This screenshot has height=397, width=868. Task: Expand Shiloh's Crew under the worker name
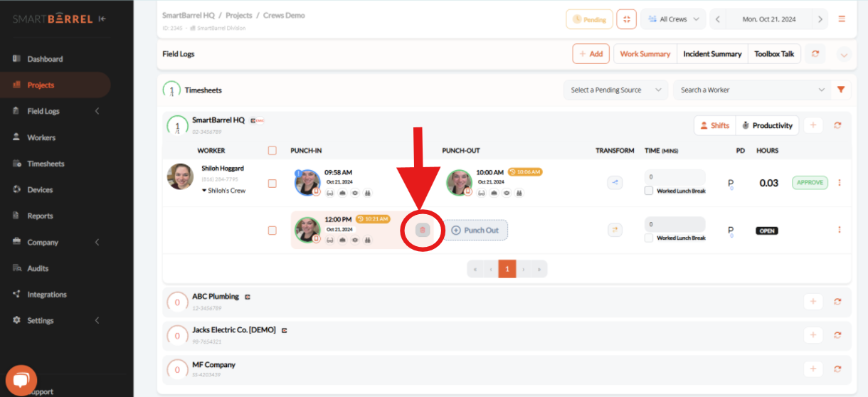pyautogui.click(x=223, y=191)
